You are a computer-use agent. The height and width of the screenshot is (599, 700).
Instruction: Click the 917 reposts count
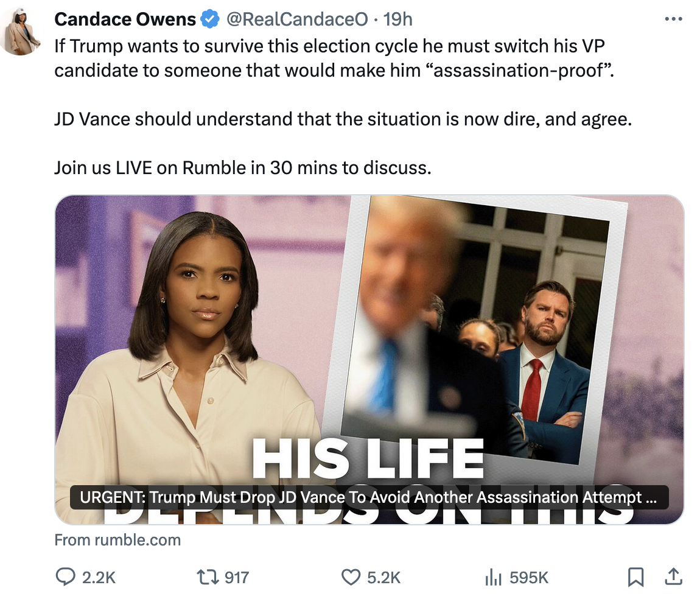click(x=237, y=578)
